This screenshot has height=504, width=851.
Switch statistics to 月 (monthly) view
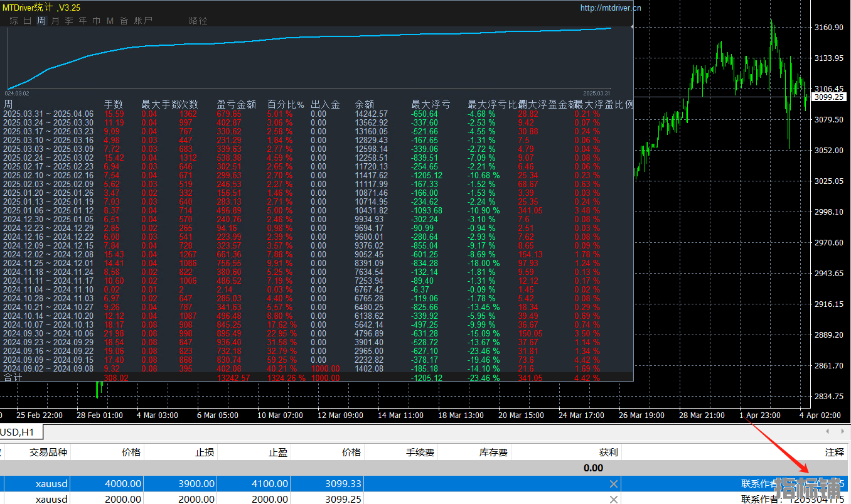[x=55, y=21]
